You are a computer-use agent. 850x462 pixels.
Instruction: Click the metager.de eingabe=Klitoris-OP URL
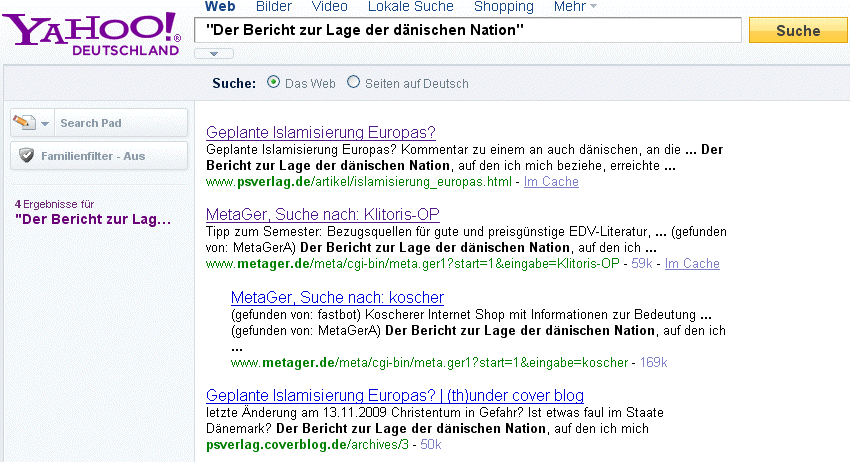(413, 264)
